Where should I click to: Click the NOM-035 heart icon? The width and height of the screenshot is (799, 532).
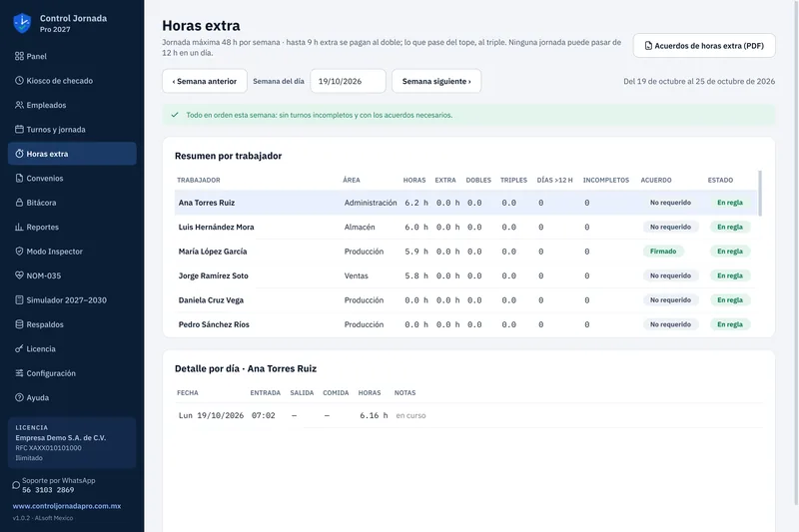coord(19,275)
